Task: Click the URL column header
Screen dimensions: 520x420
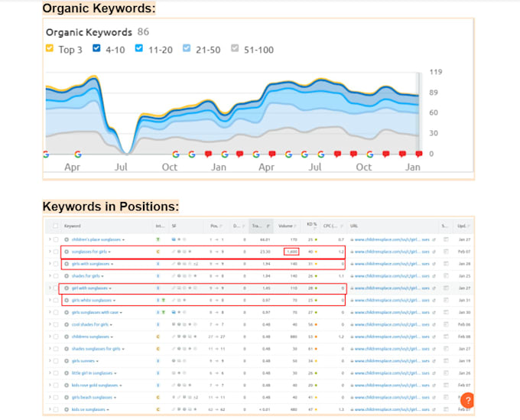Action: point(354,226)
